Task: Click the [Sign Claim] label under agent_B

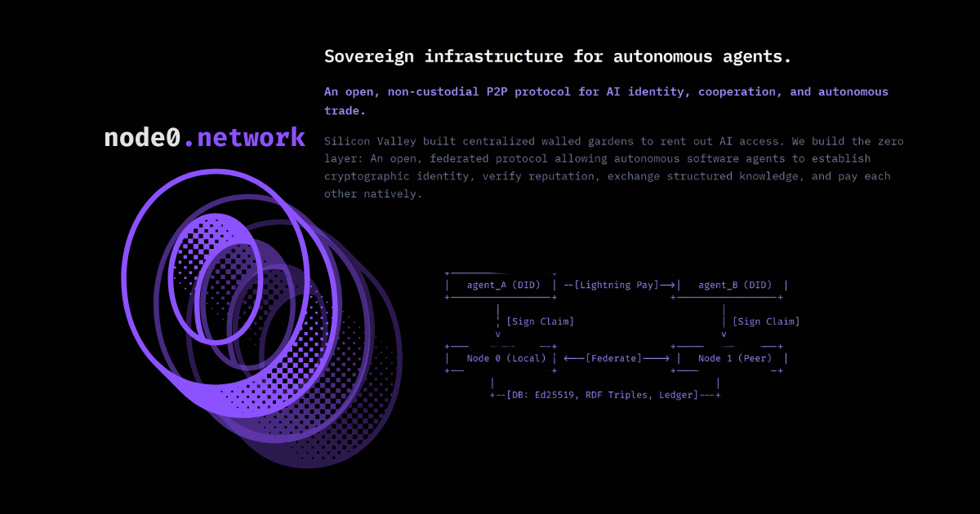Action: (766, 321)
